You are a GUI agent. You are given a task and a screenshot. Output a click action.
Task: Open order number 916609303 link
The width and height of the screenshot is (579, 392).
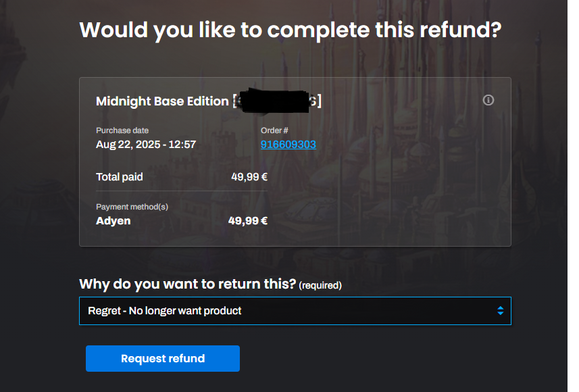(288, 145)
